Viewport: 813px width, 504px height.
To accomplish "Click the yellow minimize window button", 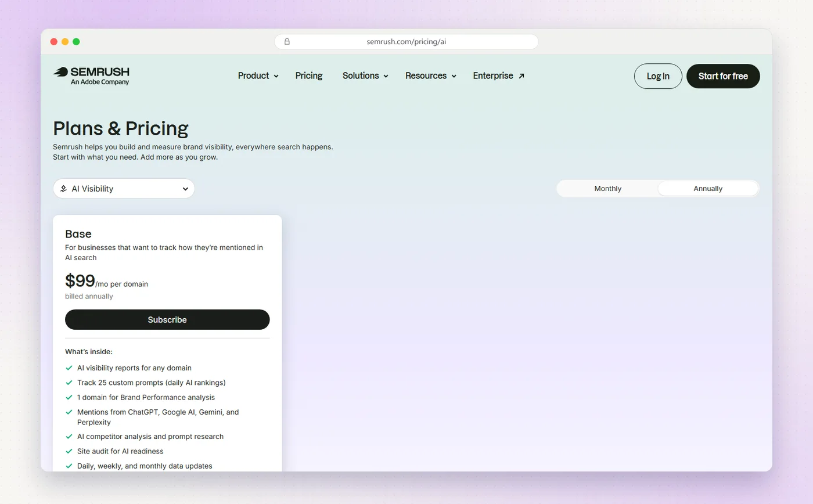I will point(65,42).
